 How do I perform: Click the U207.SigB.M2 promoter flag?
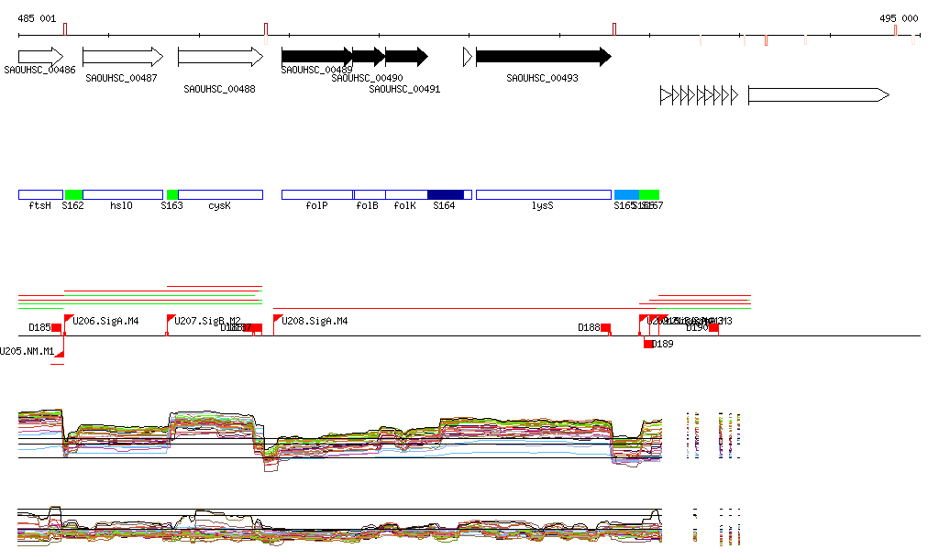point(171,319)
